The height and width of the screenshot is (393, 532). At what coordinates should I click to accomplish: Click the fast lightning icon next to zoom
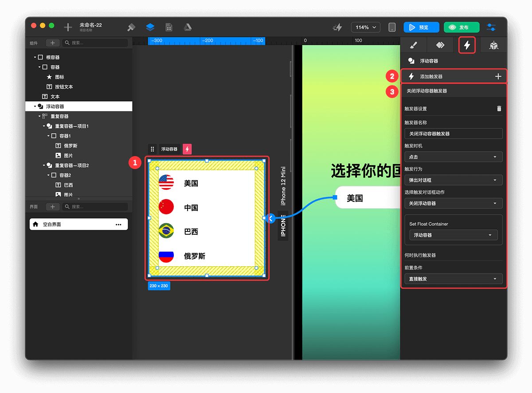338,28
